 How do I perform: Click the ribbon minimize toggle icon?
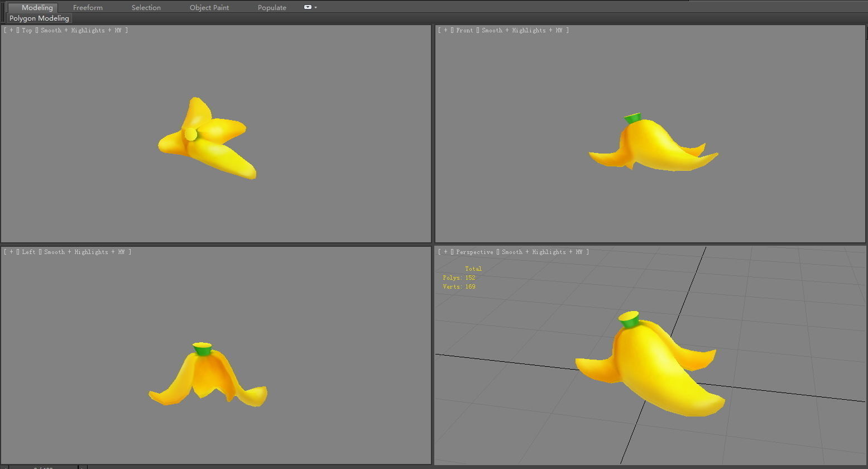pyautogui.click(x=308, y=7)
